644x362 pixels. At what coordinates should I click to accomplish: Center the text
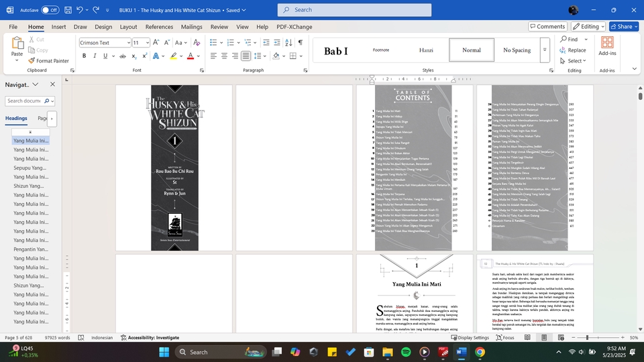click(x=224, y=56)
